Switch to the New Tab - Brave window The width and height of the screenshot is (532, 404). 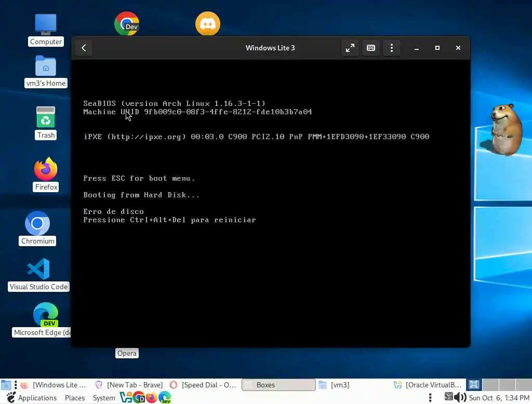pyautogui.click(x=129, y=385)
